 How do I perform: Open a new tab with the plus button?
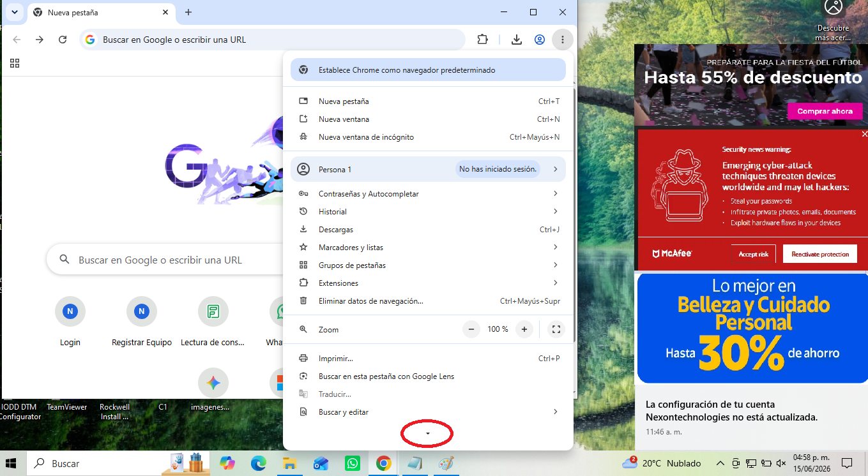[x=188, y=12]
